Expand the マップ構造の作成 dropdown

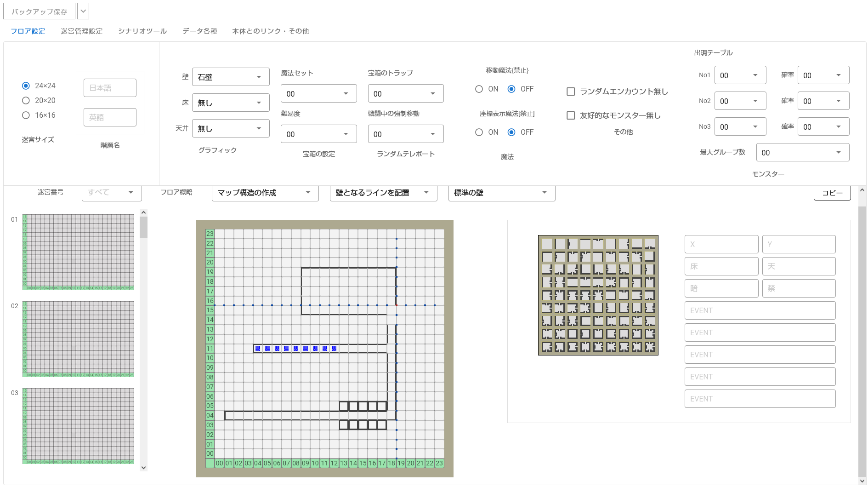pos(265,192)
